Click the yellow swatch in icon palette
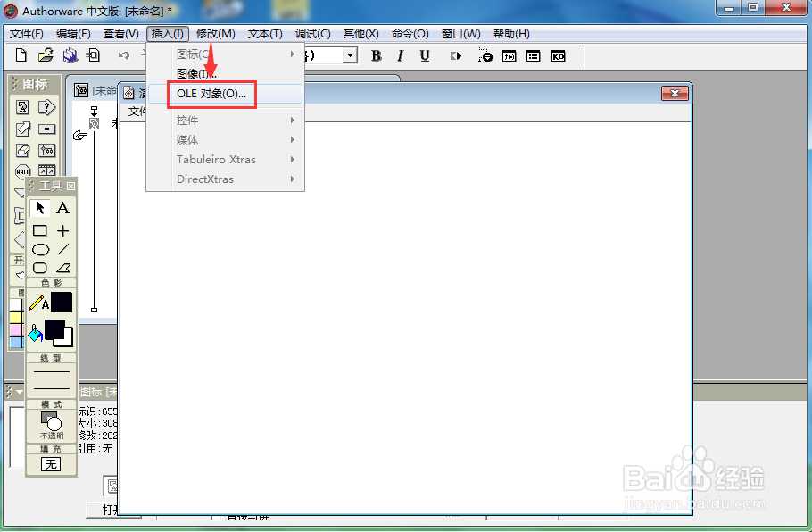The image size is (812, 532). [x=17, y=317]
